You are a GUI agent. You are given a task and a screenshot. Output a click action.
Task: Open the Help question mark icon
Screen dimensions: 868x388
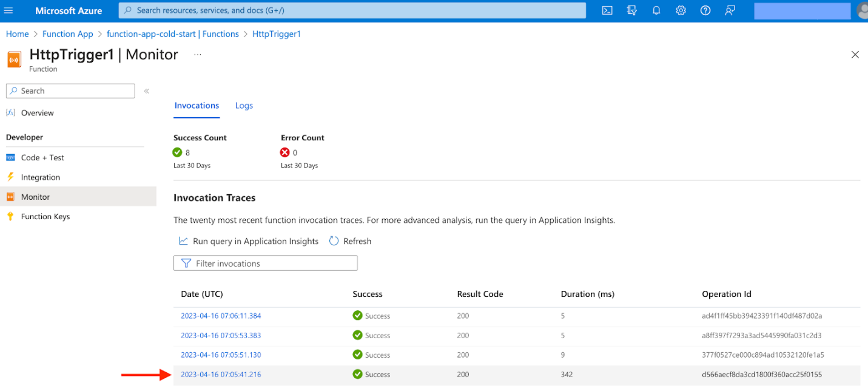point(705,10)
